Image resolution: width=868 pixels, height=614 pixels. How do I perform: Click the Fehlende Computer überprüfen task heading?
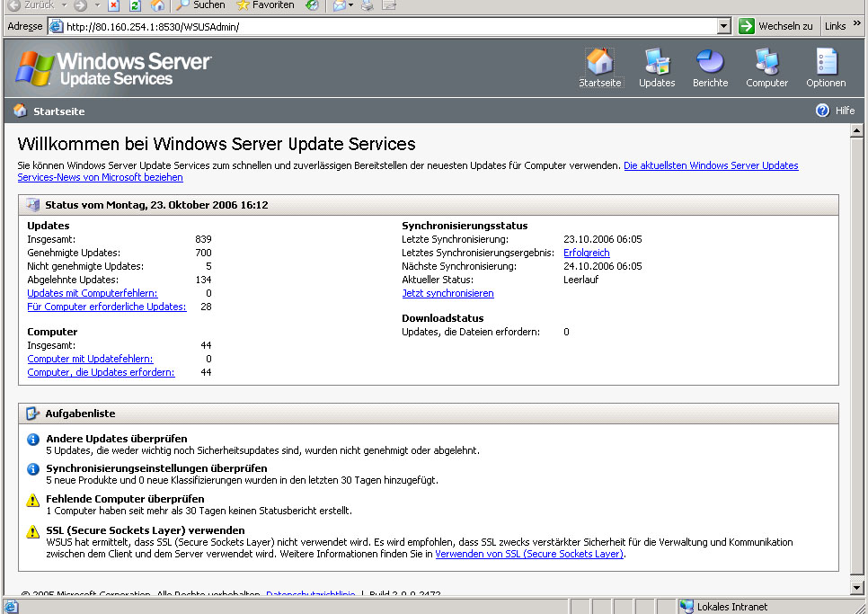tap(125, 499)
